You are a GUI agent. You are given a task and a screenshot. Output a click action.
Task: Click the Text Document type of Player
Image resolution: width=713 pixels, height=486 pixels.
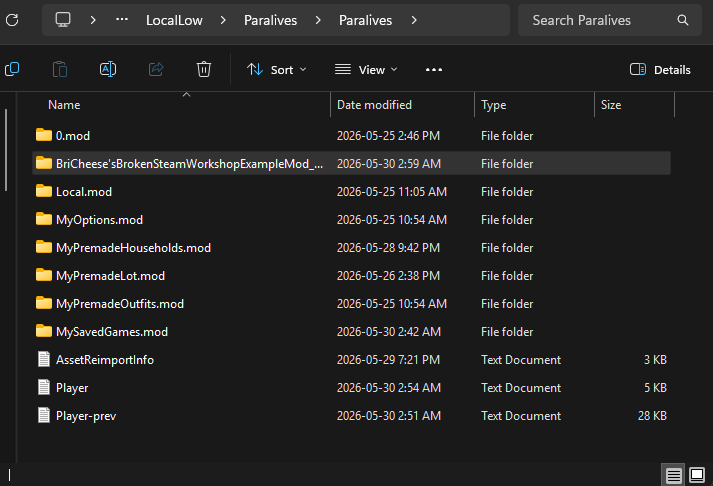click(x=521, y=388)
